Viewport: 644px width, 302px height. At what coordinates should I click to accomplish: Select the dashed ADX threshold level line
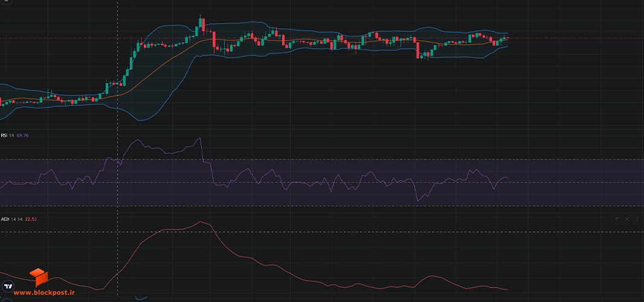coord(322,232)
